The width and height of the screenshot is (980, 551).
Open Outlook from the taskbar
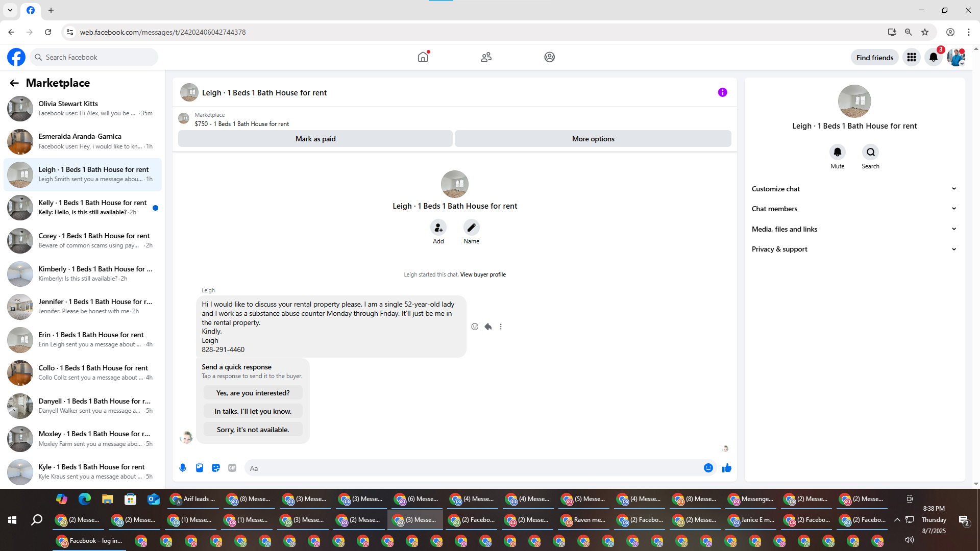click(x=154, y=499)
